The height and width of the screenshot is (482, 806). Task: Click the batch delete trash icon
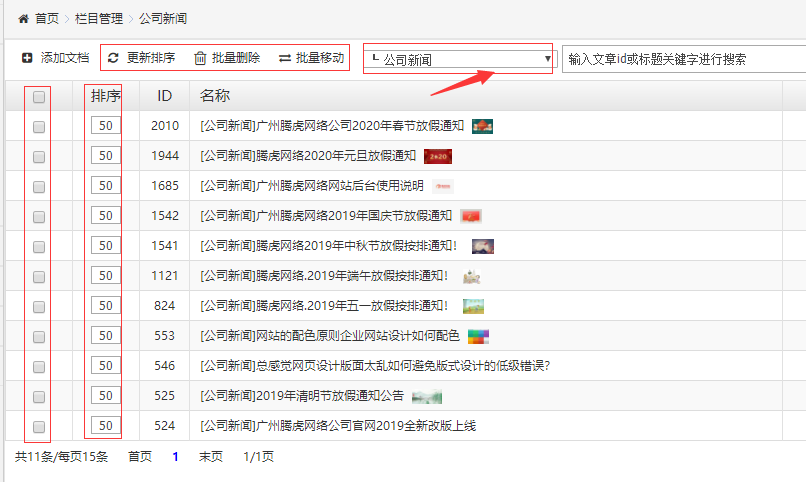tap(200, 59)
